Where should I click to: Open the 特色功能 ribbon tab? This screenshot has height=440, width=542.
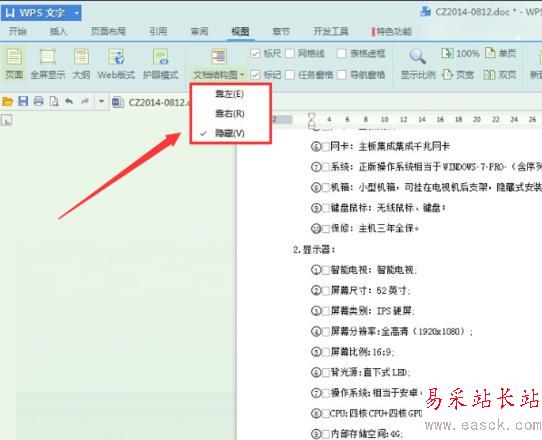coord(392,31)
